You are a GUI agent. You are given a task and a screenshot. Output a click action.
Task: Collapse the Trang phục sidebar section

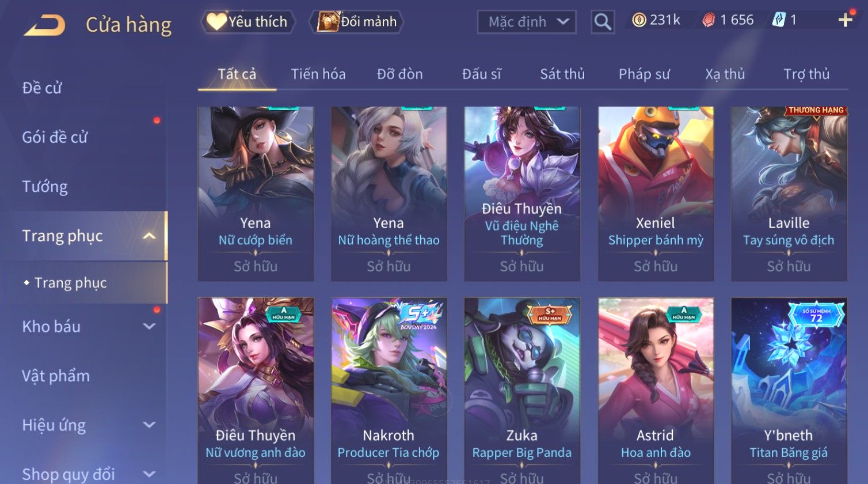[x=149, y=236]
